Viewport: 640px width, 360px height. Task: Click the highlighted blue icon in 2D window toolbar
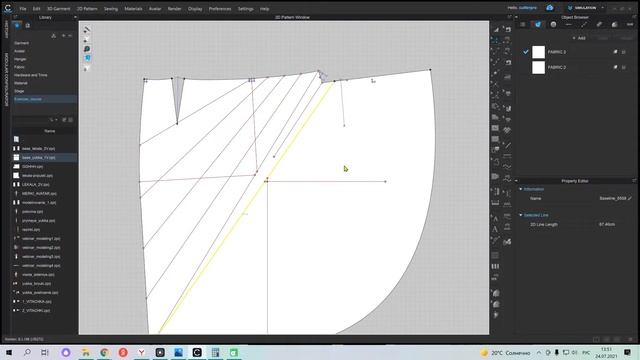pos(87,58)
